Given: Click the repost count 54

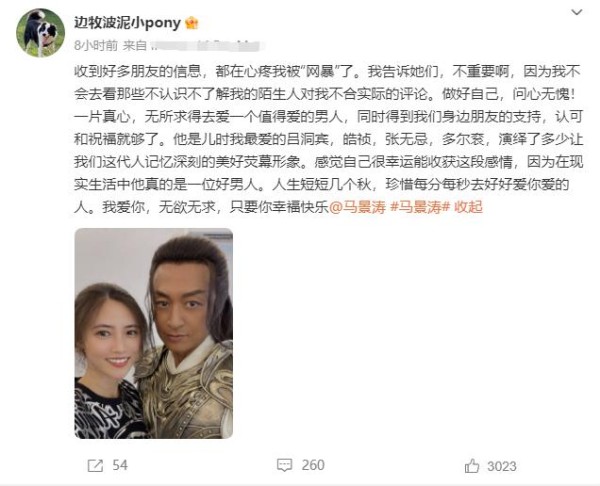Looking at the screenshot, I should (120, 465).
